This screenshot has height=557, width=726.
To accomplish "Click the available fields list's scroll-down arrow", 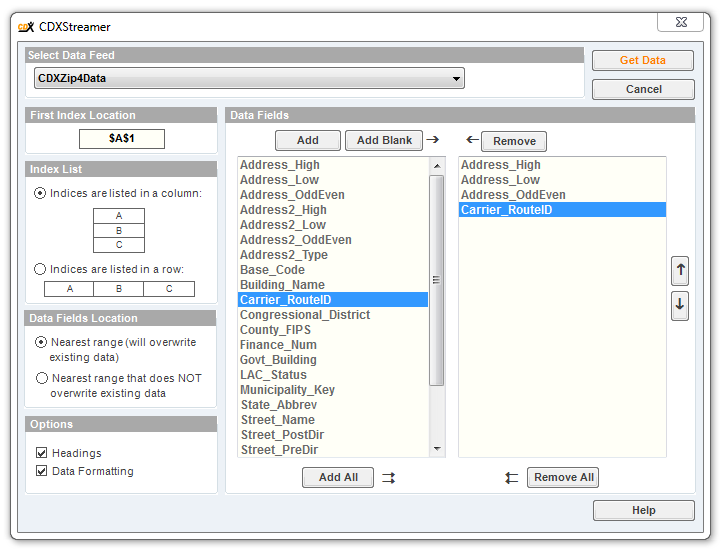I will (437, 449).
